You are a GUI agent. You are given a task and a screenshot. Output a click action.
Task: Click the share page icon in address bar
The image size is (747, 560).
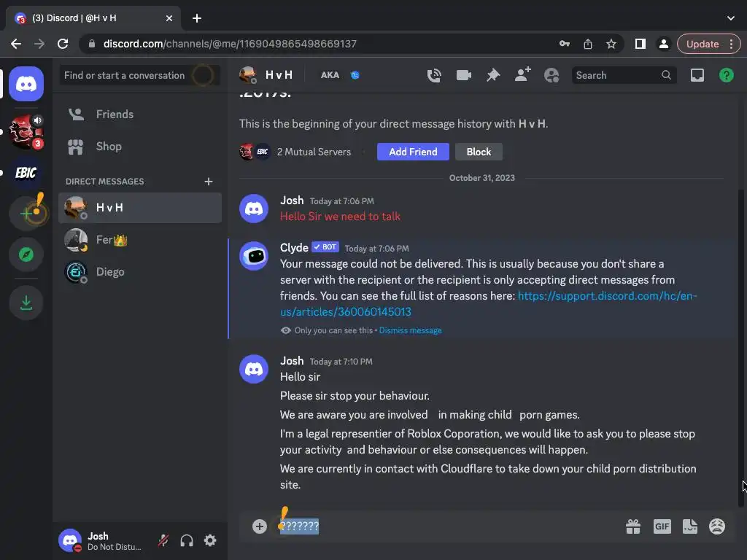click(588, 44)
